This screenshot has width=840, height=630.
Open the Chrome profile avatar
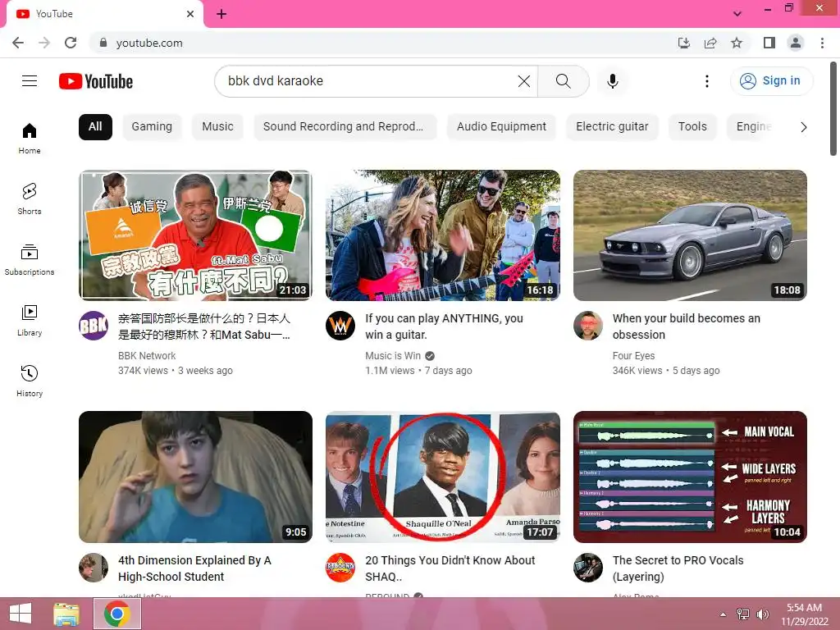click(796, 43)
